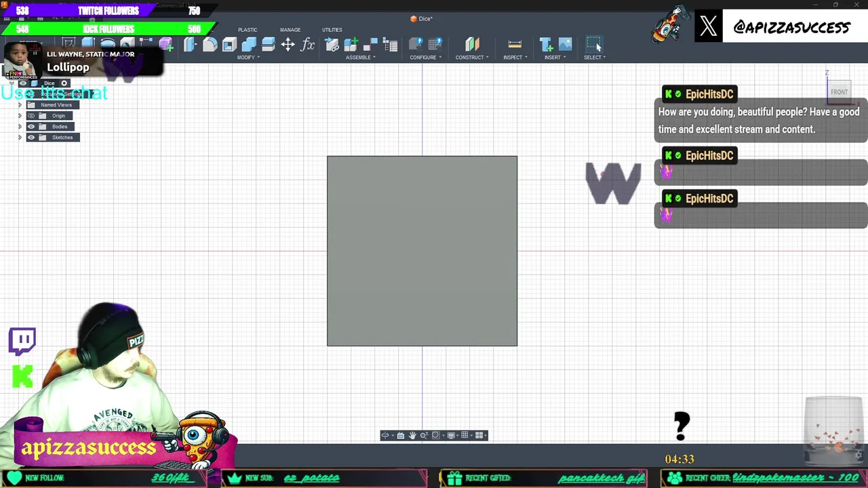Collapse the Dice root browser node
This screenshot has width=868, height=488.
[12, 83]
